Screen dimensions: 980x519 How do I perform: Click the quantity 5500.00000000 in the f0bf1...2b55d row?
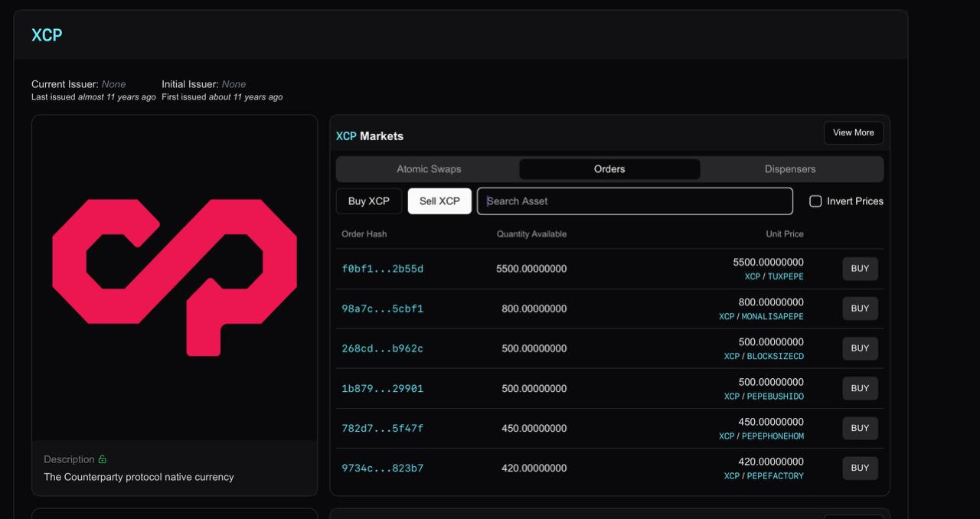(531, 269)
